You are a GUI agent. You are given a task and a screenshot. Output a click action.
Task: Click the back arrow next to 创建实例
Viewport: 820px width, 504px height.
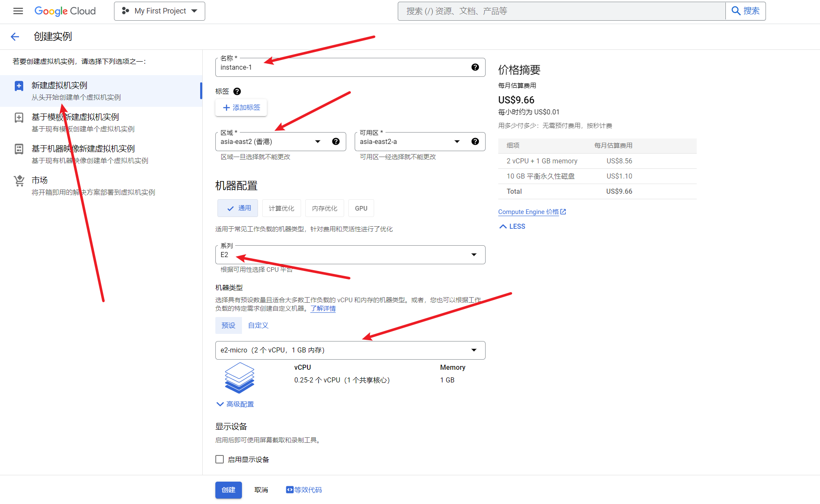[x=15, y=37]
